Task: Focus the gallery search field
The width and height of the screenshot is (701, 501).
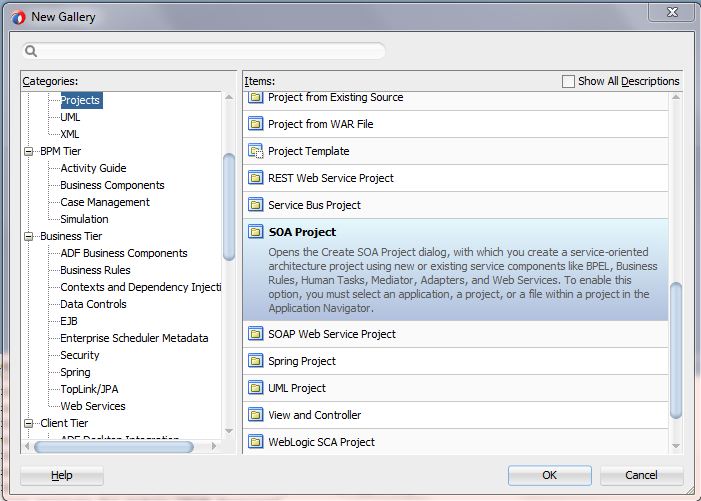Action: [204, 51]
